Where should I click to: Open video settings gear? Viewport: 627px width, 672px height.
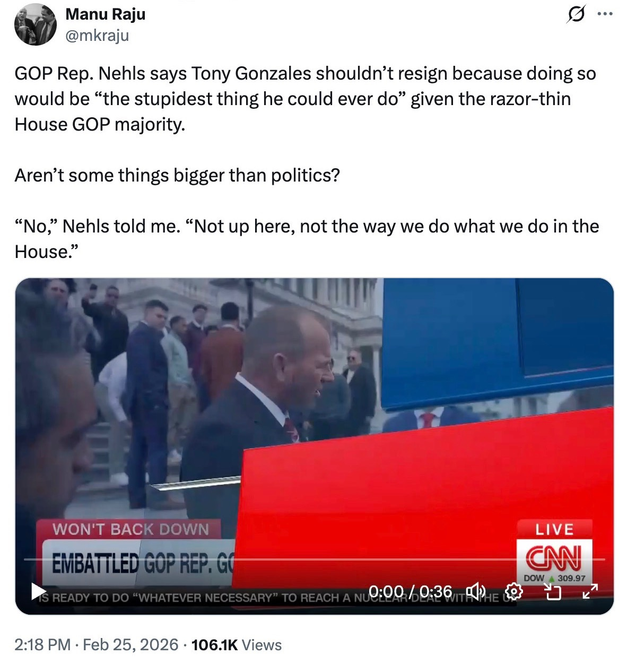pos(514,591)
